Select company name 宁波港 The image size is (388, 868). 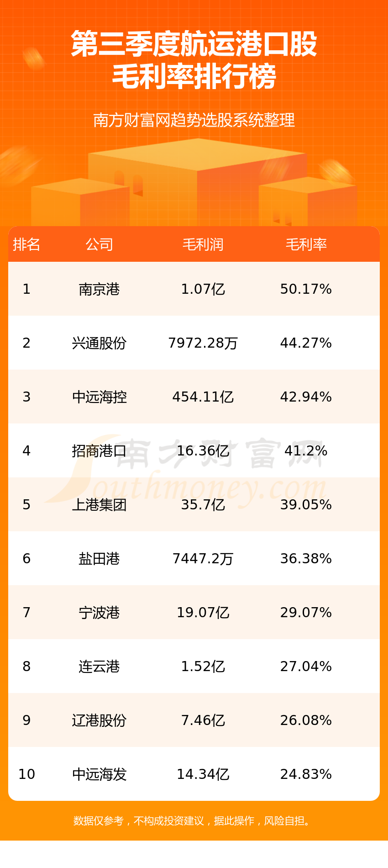point(99,613)
